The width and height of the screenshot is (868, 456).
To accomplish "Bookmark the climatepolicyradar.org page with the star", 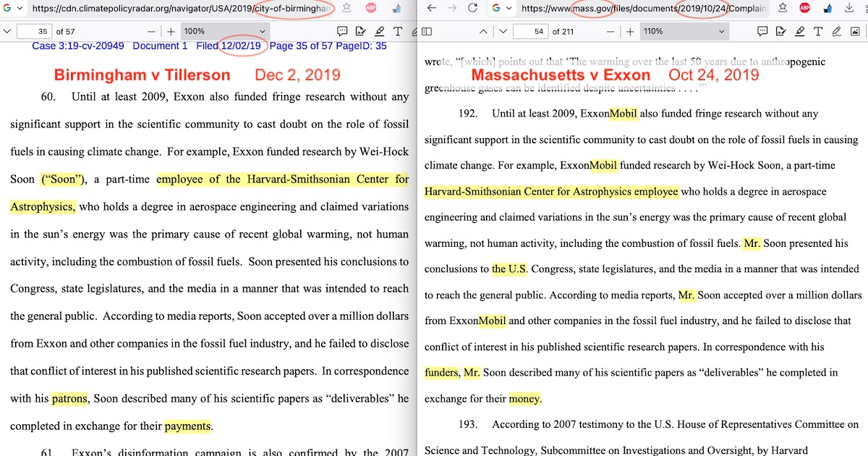I will (347, 9).
